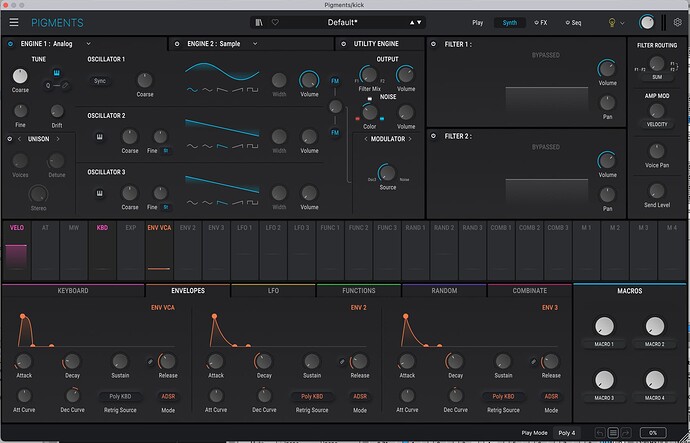Toggle Engine 1 power button
The height and width of the screenshot is (443, 690).
pos(10,44)
